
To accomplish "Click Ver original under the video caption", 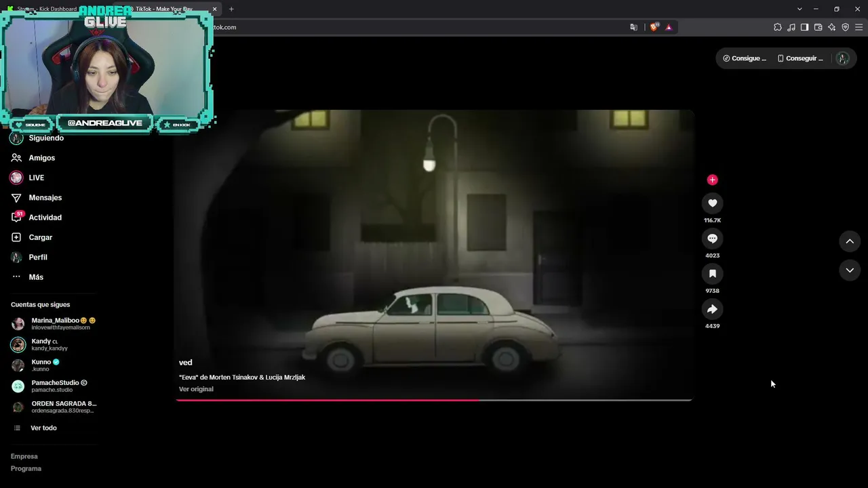I will click(x=196, y=389).
